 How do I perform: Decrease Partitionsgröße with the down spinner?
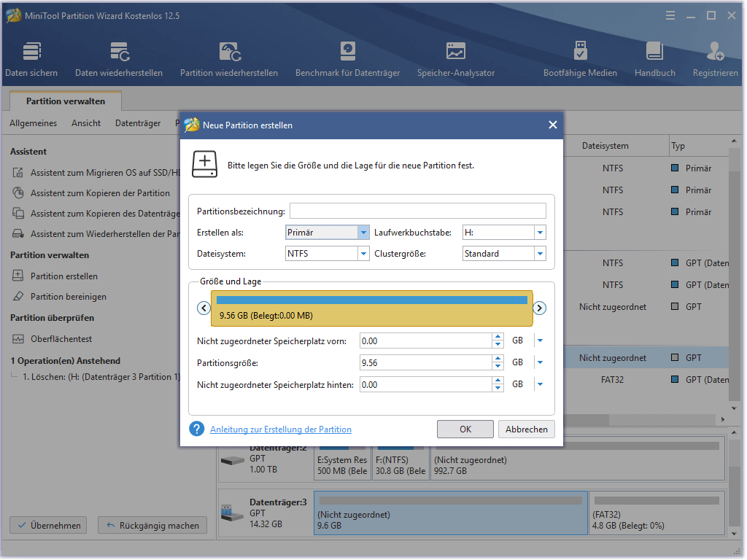(x=498, y=366)
